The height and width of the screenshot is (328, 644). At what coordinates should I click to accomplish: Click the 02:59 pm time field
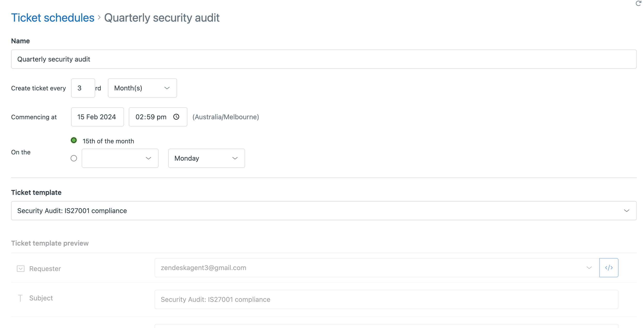tap(151, 117)
